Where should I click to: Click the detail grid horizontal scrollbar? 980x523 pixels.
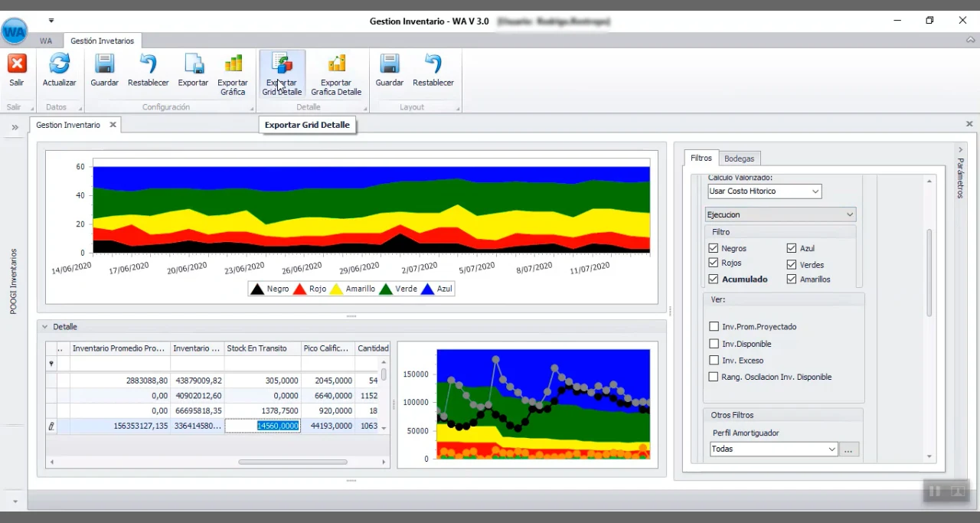pyautogui.click(x=292, y=462)
